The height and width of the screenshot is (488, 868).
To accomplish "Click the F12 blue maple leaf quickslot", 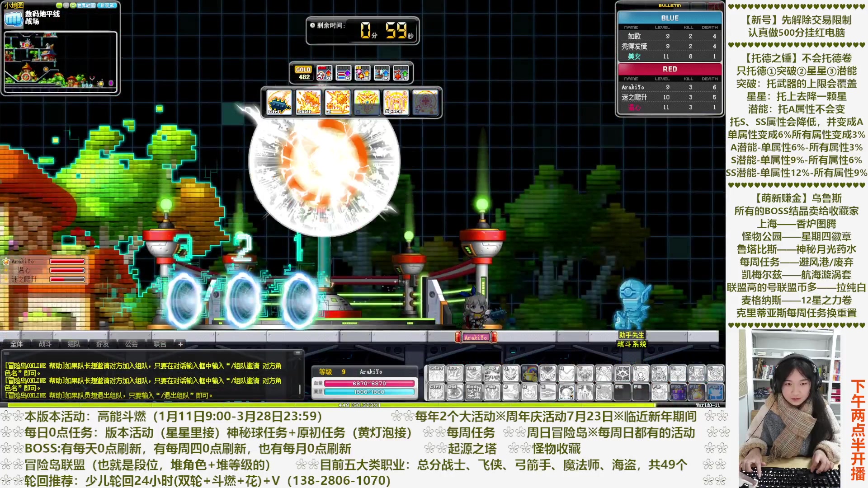I will point(715,392).
